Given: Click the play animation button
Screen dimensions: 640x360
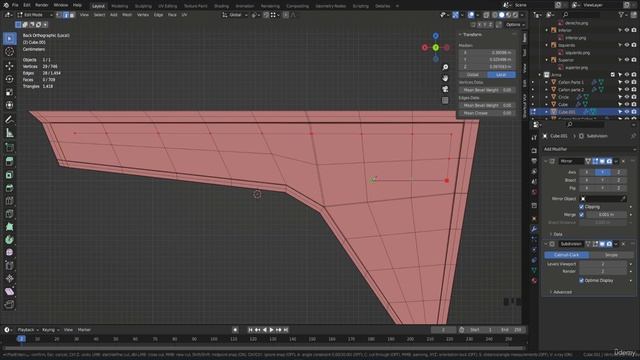Looking at the screenshot, I should click(x=271, y=330).
